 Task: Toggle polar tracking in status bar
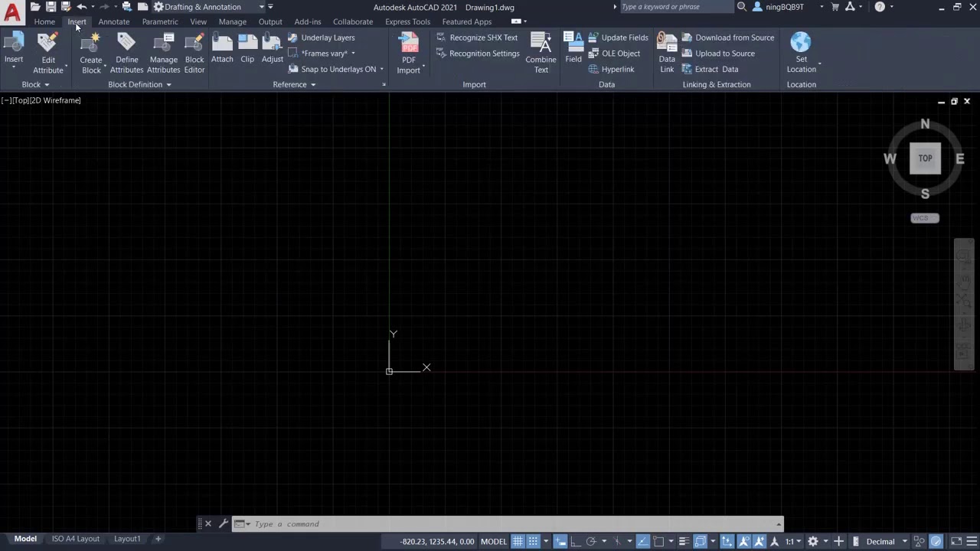tap(590, 541)
